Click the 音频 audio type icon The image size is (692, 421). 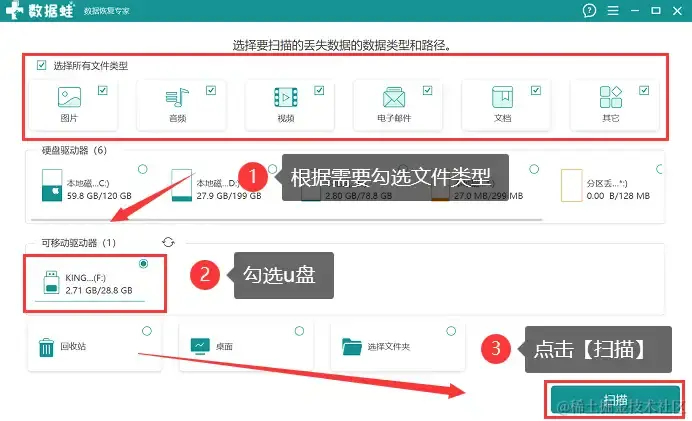pos(177,98)
